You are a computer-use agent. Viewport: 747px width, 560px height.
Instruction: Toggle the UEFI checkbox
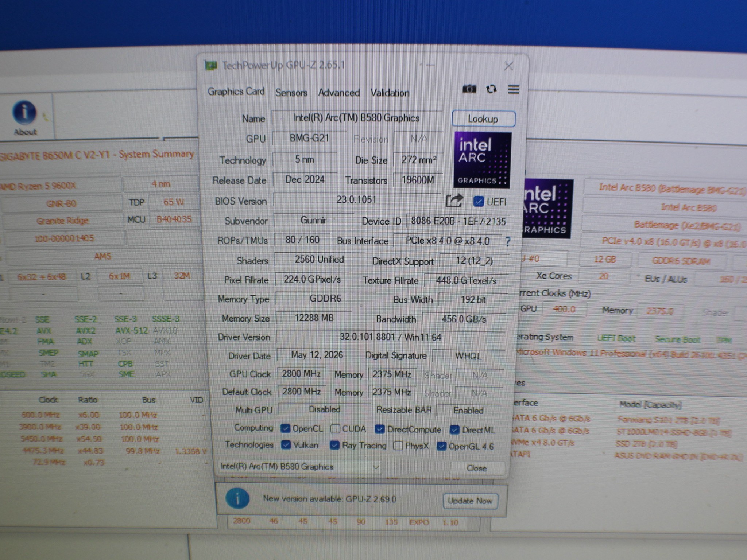pyautogui.click(x=478, y=201)
